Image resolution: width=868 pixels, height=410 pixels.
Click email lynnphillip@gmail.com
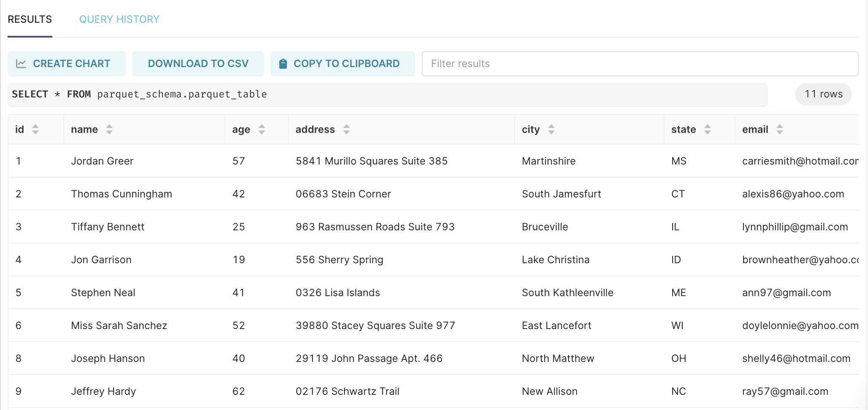[795, 227]
